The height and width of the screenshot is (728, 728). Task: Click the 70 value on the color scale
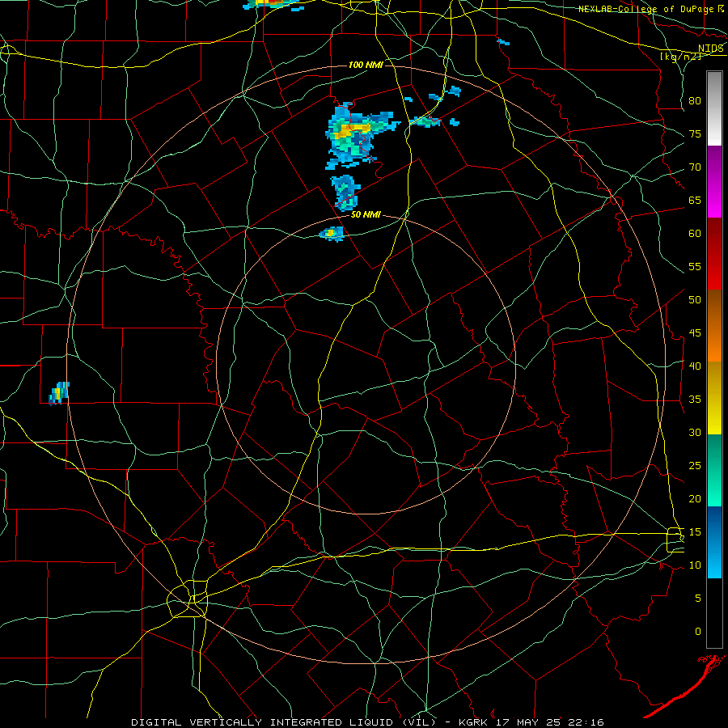coord(695,167)
